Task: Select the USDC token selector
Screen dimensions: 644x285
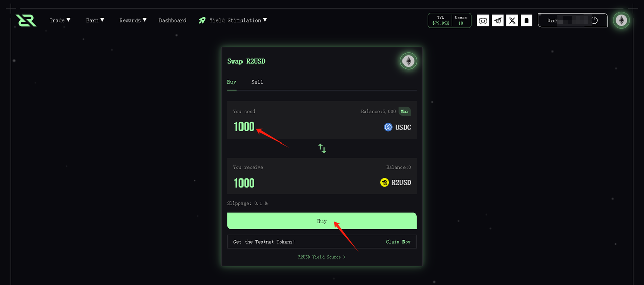Action: tap(397, 127)
